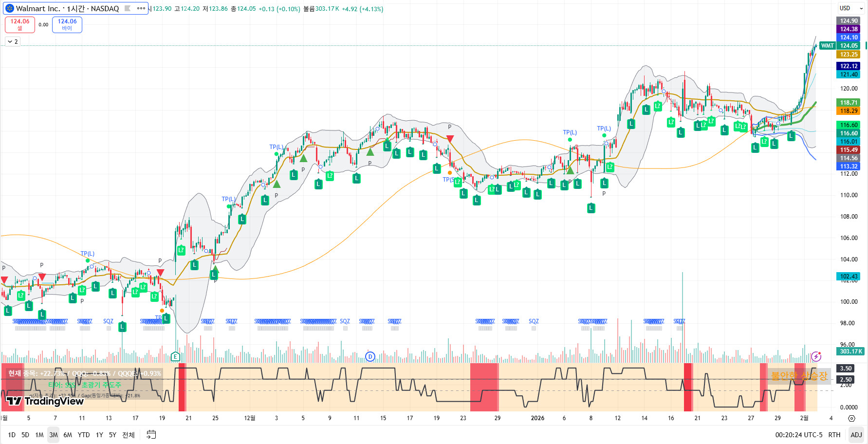Click the teal 121.40 price label

coord(849,74)
